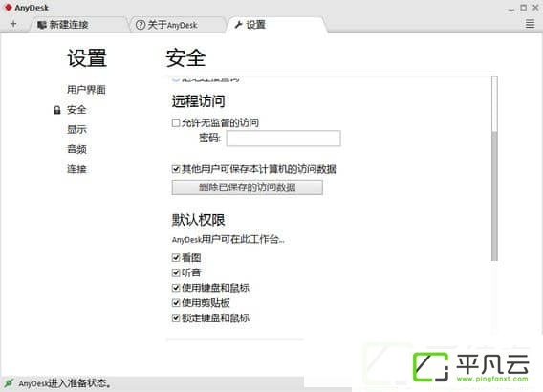Open 音频 settings section
543x392 pixels.
pos(76,149)
